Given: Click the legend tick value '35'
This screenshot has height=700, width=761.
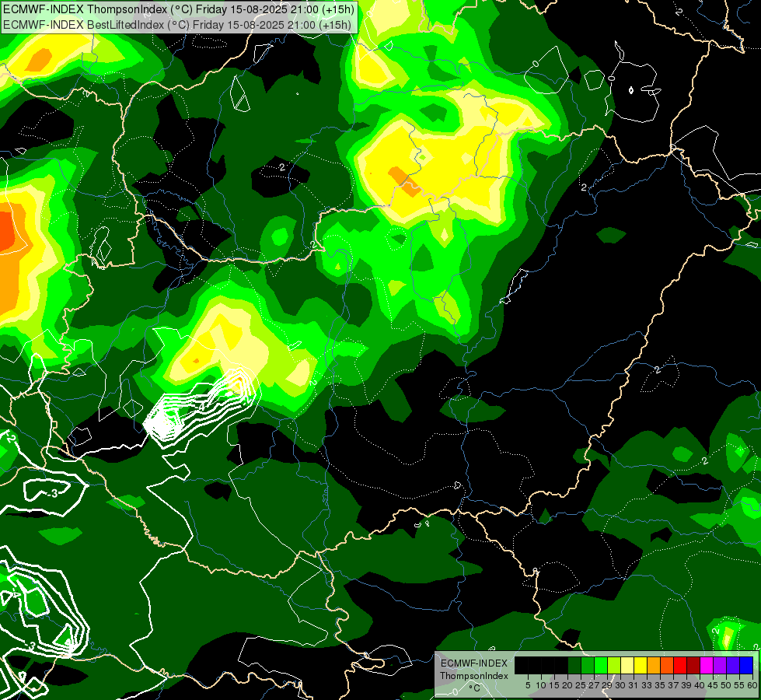Looking at the screenshot, I should (x=661, y=685).
